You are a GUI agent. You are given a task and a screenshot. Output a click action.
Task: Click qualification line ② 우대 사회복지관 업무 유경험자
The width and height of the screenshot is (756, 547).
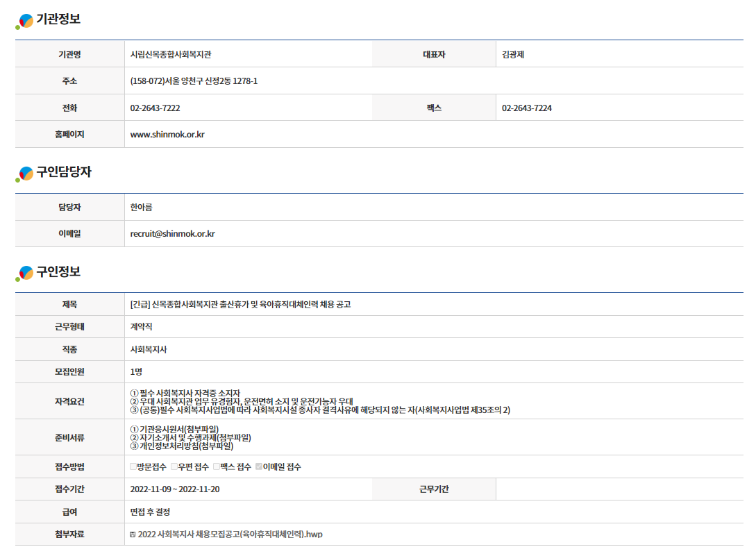click(x=242, y=401)
